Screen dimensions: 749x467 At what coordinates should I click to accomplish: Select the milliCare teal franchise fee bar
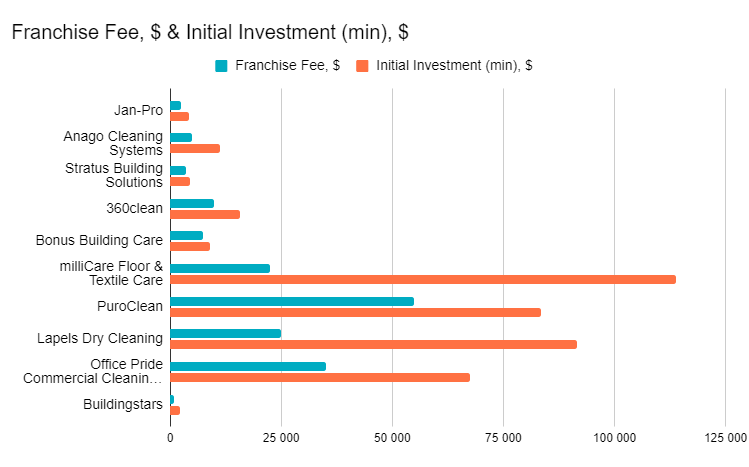(x=220, y=268)
